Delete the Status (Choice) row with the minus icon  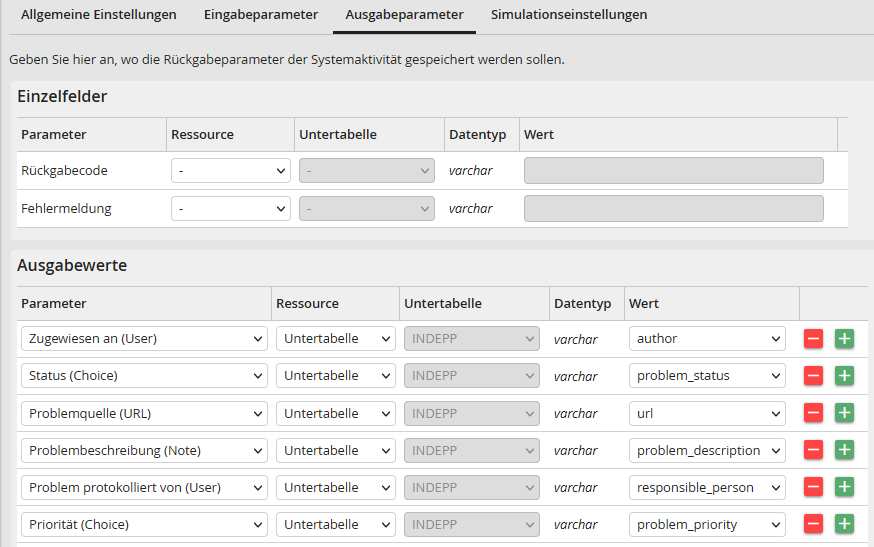(x=813, y=376)
